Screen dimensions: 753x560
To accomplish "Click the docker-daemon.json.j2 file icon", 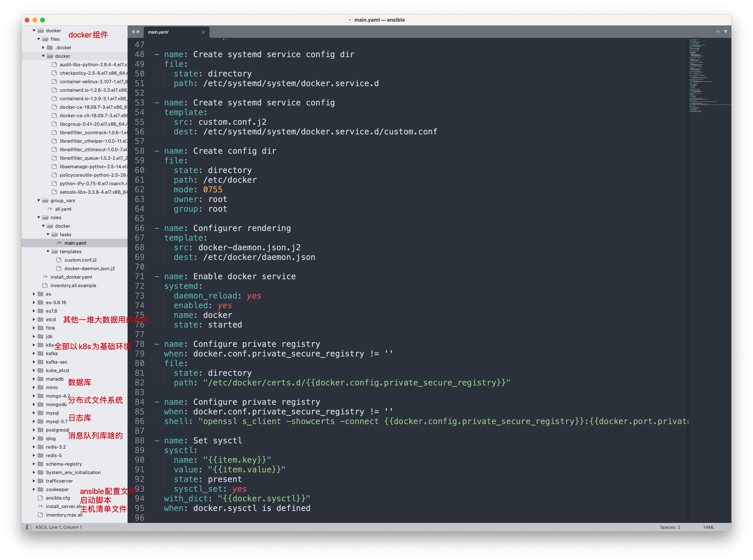I will click(59, 268).
